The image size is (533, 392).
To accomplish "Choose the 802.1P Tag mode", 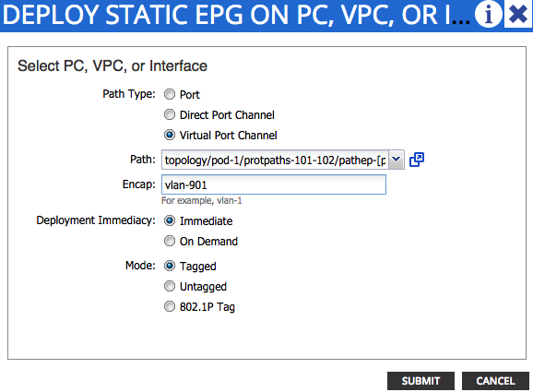I will [170, 306].
